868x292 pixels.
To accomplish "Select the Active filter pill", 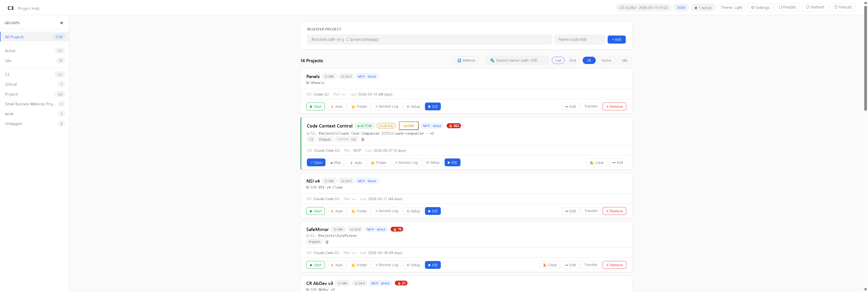I will (x=606, y=60).
